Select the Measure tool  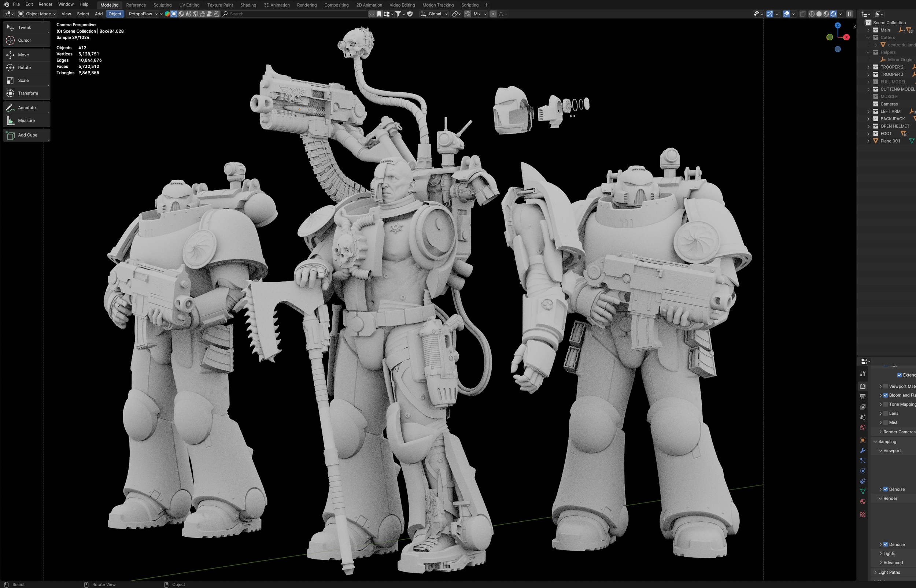click(x=26, y=121)
